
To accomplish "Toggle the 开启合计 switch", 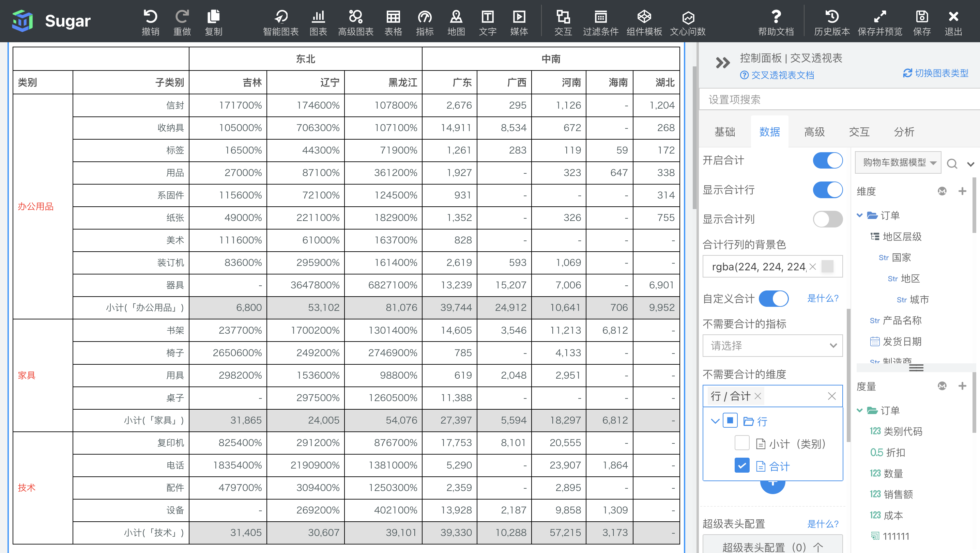I will (x=827, y=160).
